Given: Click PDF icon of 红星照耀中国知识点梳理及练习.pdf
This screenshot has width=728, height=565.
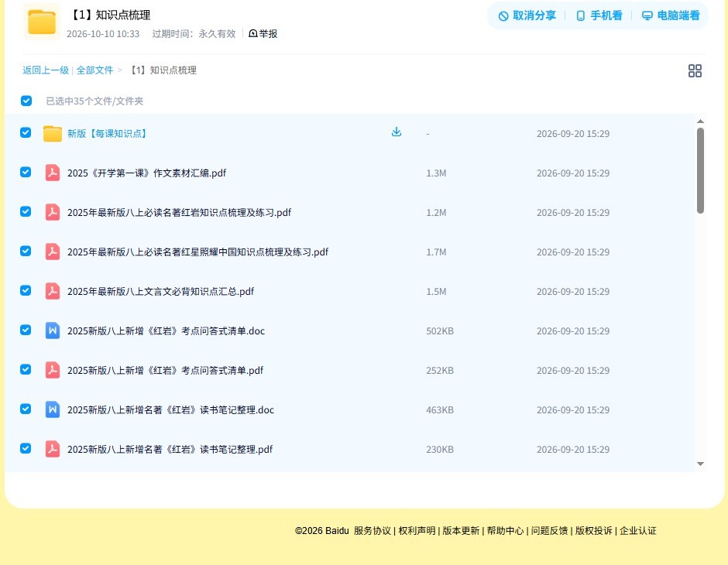Looking at the screenshot, I should (53, 252).
